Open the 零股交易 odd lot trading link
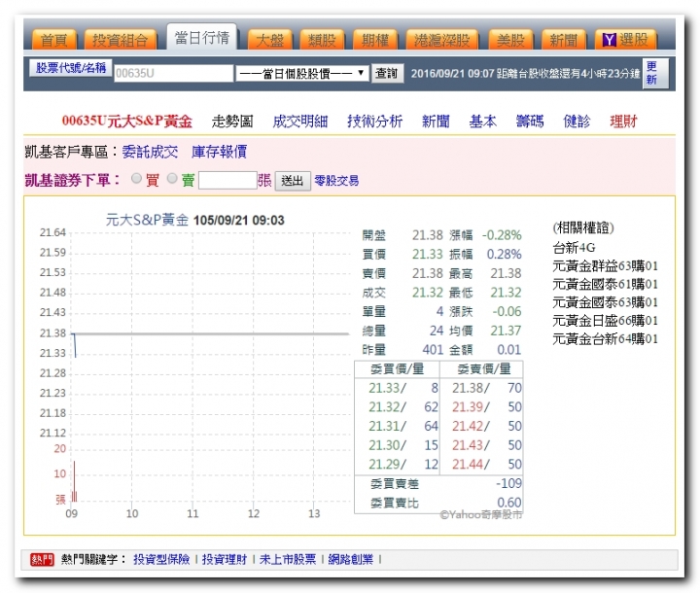Screen dimensions: 700x593 tap(336, 181)
